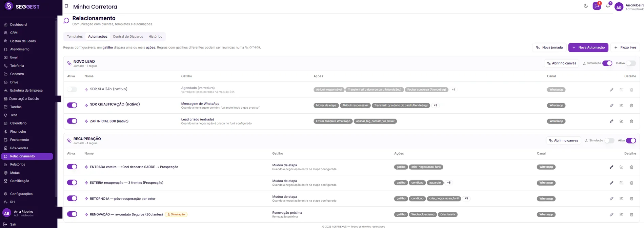Expand +1 more actions on SDR SLA row
The image size is (644, 228).
[454, 90]
